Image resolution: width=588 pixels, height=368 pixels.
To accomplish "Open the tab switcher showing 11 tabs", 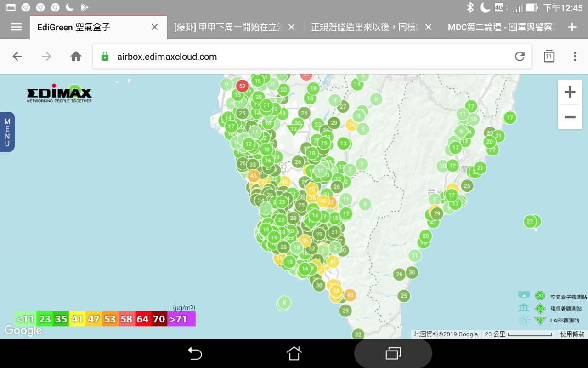I will [549, 56].
